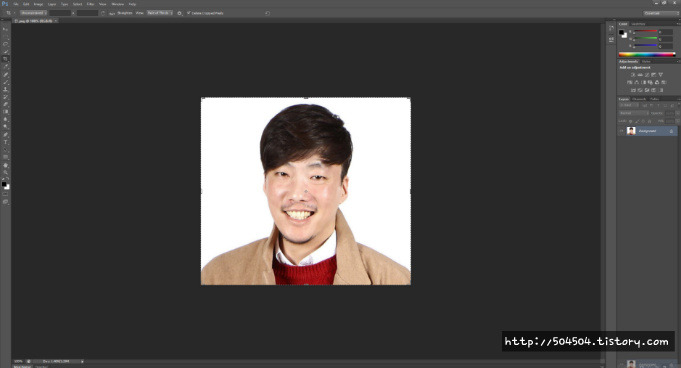Click the crop width input field
The height and width of the screenshot is (368, 681).
60,13
